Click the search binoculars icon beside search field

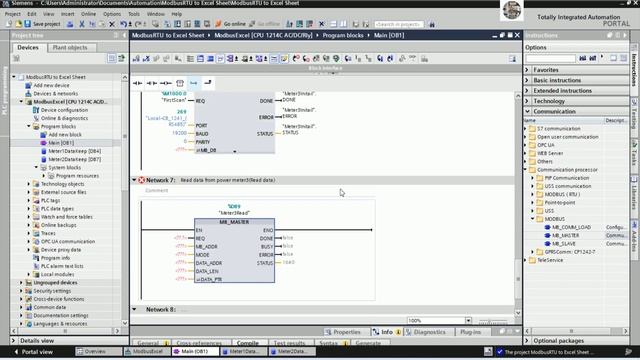[432, 24]
